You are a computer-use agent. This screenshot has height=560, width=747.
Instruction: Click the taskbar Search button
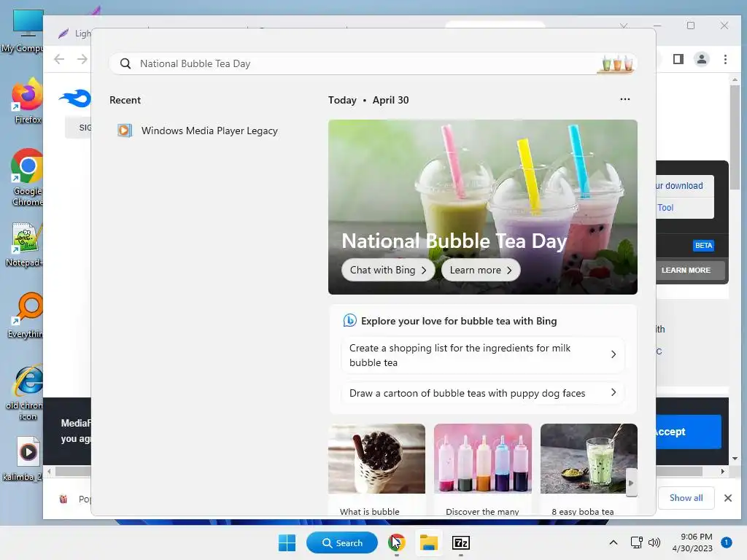[x=342, y=542]
